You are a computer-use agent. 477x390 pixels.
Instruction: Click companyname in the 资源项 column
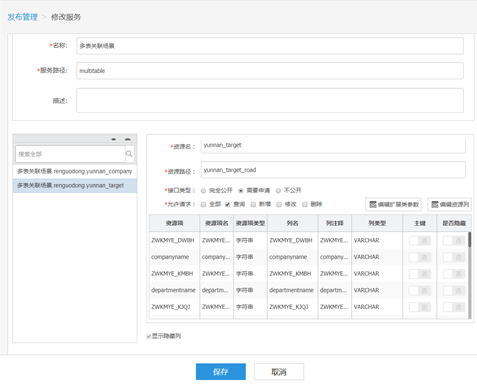[x=170, y=257]
